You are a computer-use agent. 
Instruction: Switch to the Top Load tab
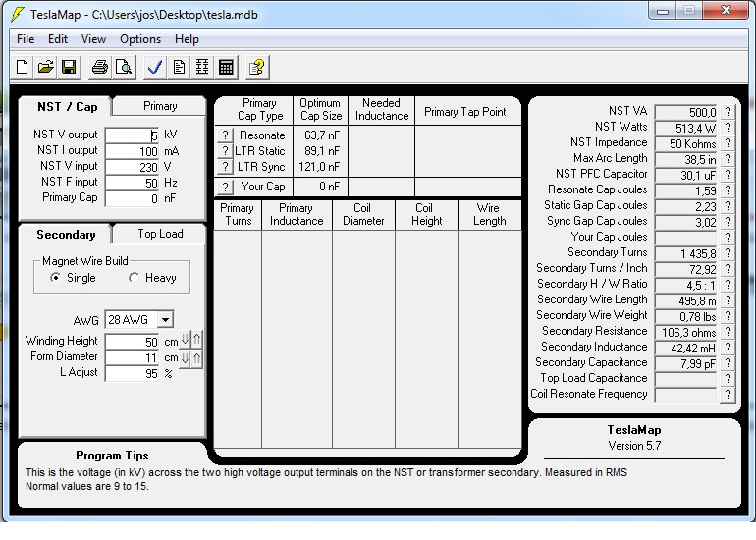tap(160, 234)
